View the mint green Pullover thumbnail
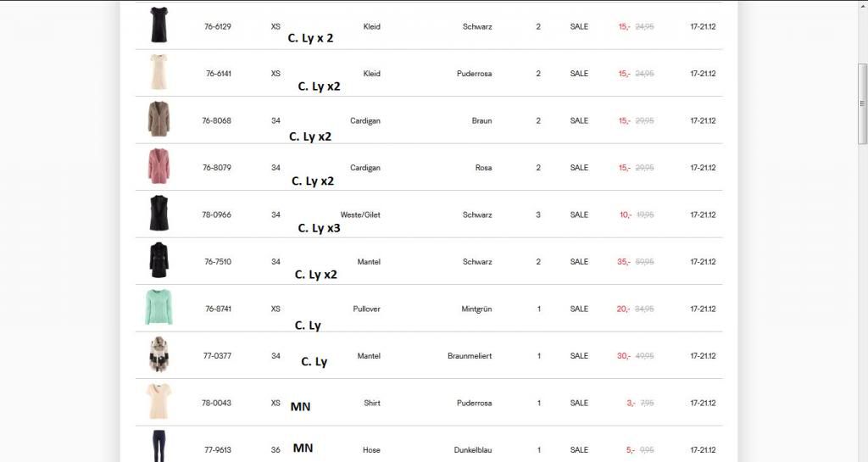Viewport: 868px width, 462px height. tap(159, 308)
